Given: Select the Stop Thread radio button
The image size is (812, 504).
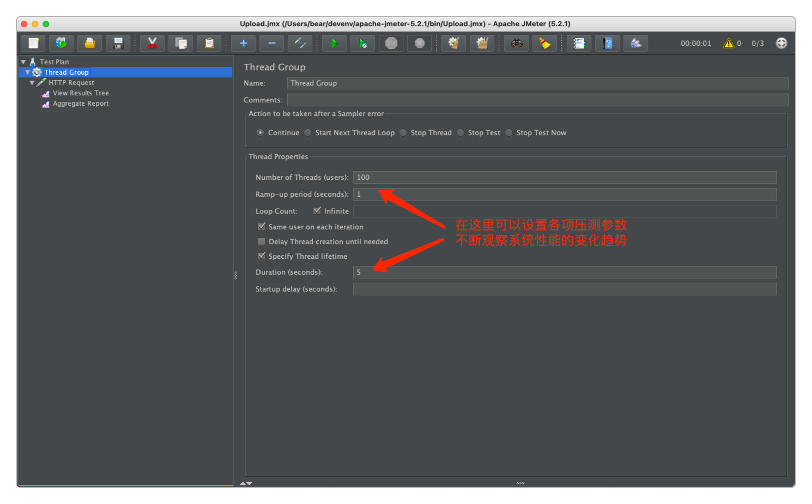Looking at the screenshot, I should [x=403, y=132].
